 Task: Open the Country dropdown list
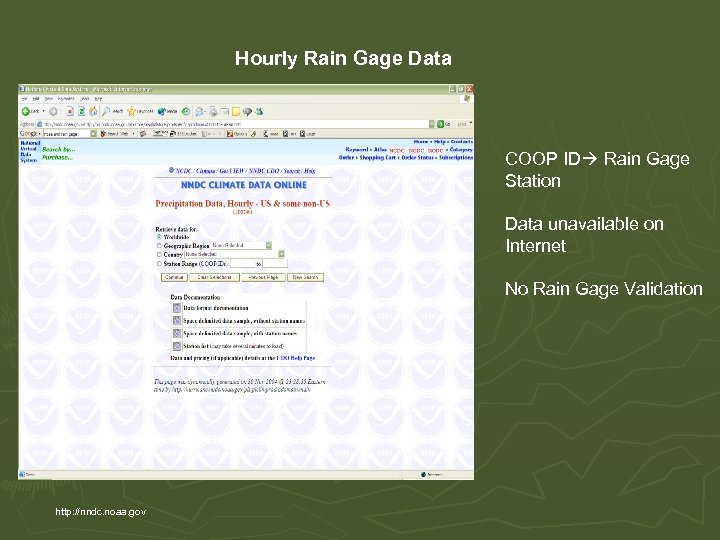click(234, 254)
